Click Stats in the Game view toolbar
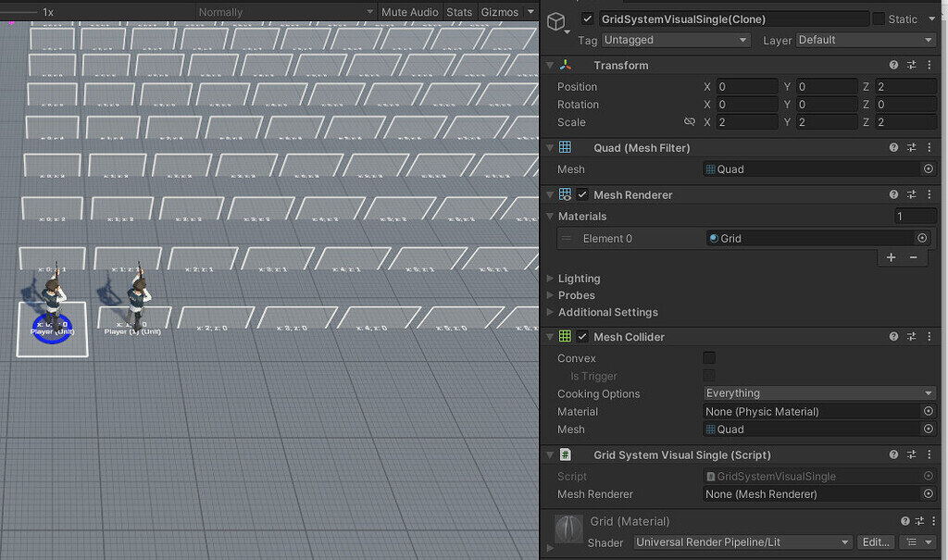Viewport: 948px width, 560px height. [x=459, y=11]
